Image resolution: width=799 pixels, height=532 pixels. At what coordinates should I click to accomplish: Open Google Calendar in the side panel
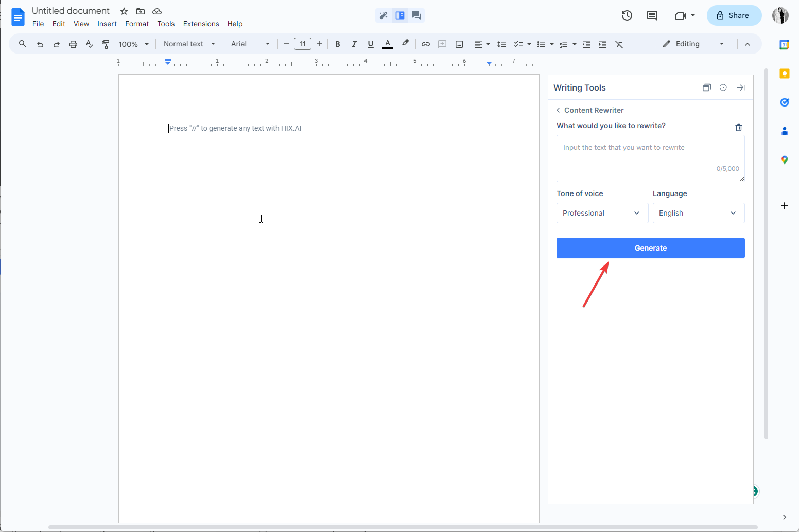(785, 45)
